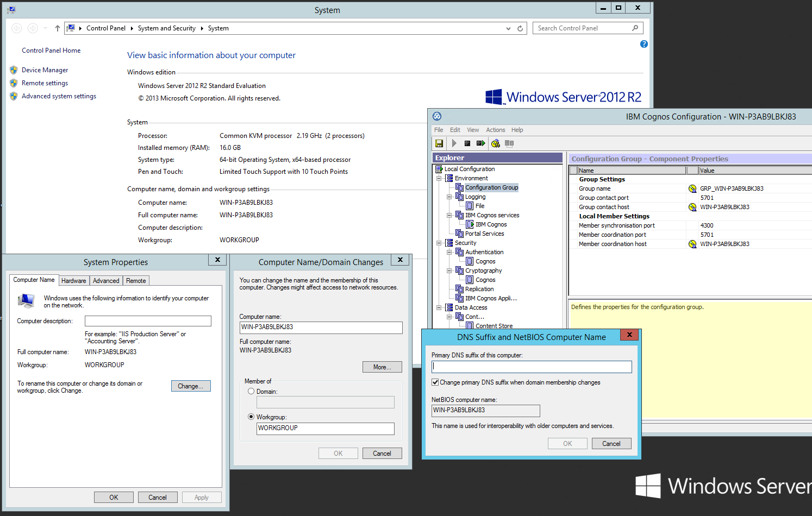Collapse the Environment tree node

click(x=439, y=178)
